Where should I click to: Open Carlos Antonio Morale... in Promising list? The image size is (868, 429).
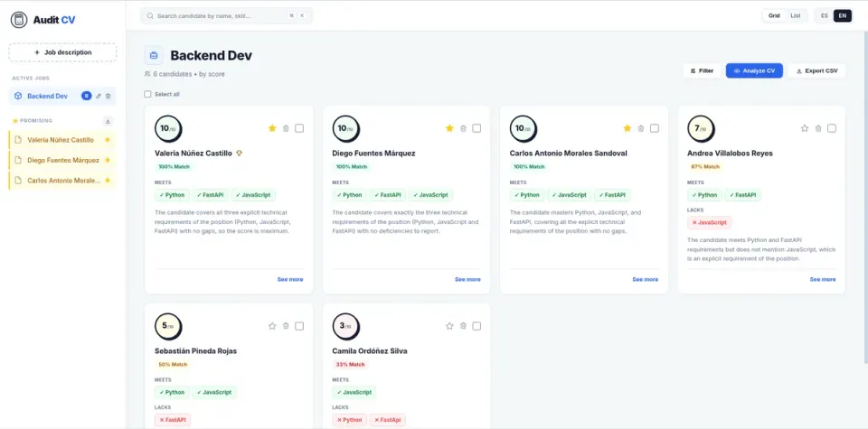(62, 181)
